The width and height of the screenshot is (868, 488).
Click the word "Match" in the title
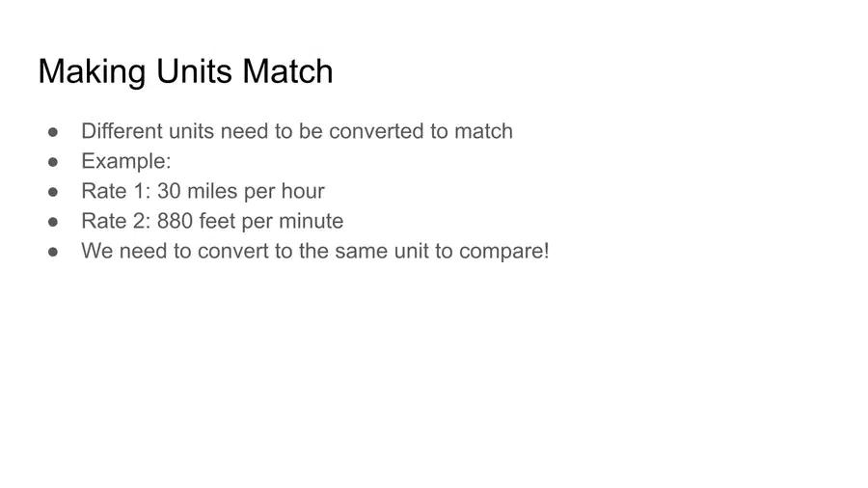pyautogui.click(x=287, y=71)
